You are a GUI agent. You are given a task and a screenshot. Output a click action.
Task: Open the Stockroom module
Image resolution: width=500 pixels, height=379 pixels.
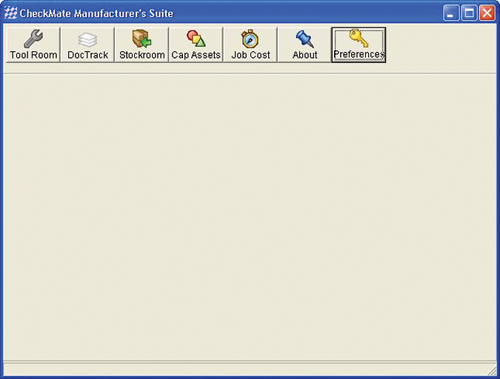coord(142,45)
